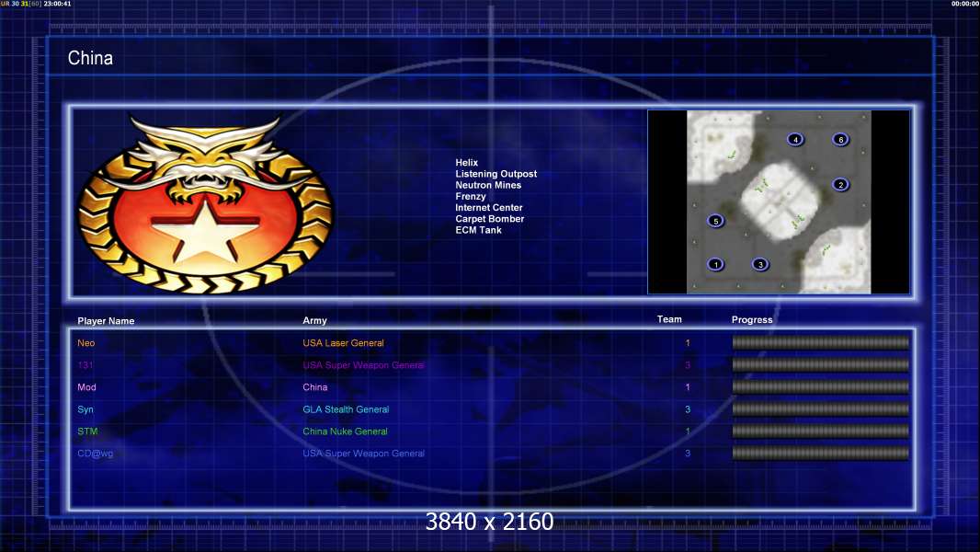
Task: Click Mod's loading progress bar
Action: pos(821,387)
